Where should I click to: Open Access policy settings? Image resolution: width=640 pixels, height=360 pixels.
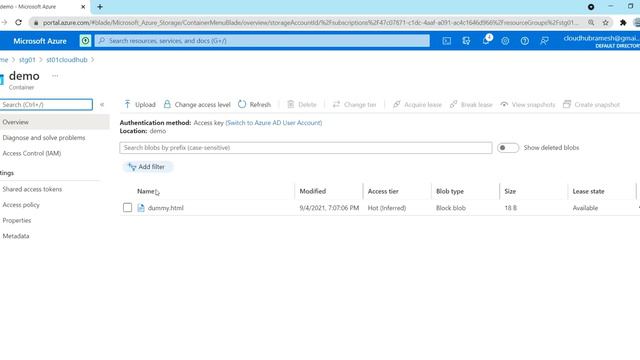(x=21, y=205)
